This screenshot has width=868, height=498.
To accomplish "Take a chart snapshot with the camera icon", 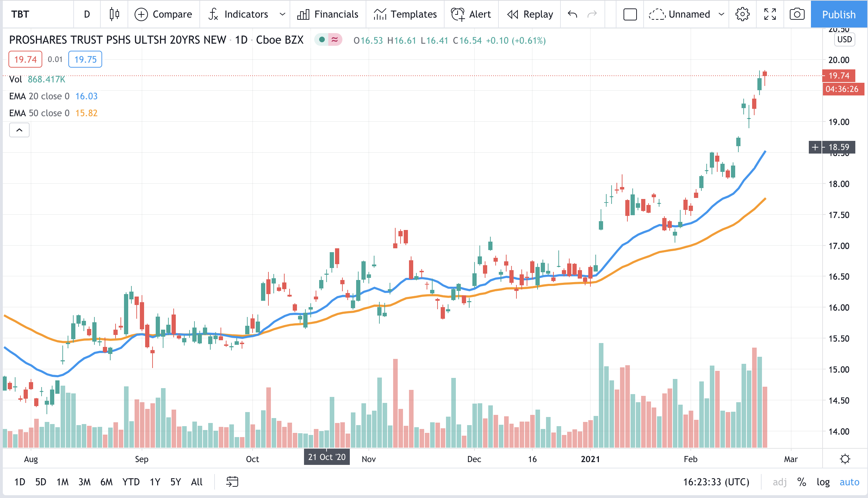I will coord(797,14).
